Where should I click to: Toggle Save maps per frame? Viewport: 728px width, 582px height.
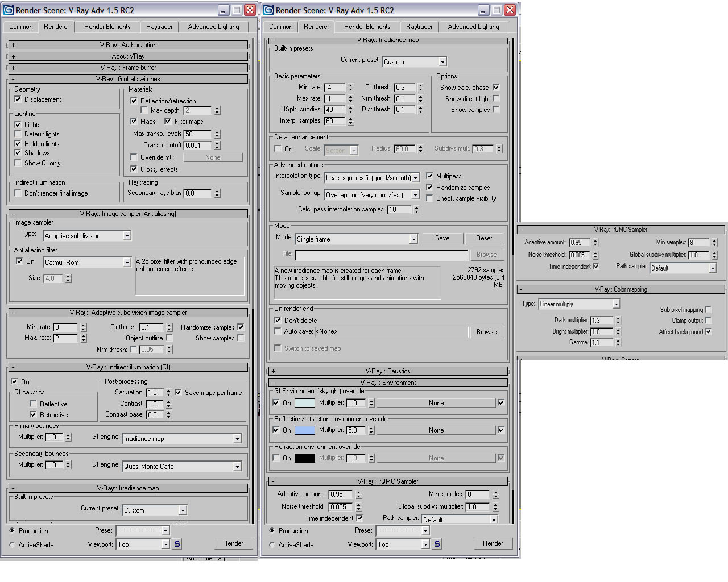point(178,393)
